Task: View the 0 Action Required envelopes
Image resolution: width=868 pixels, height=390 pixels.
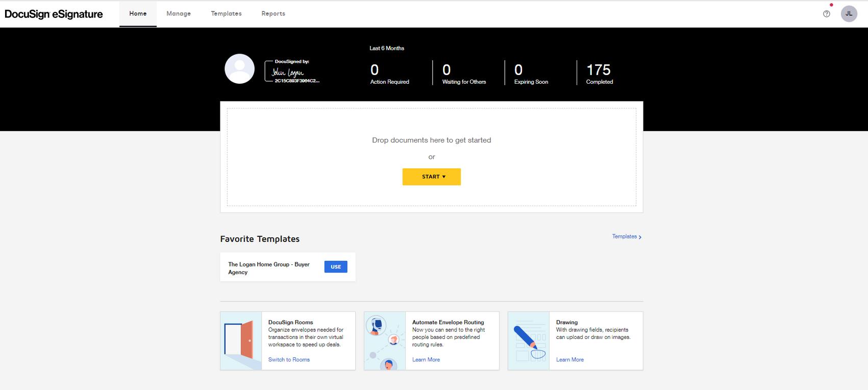Action: pos(389,74)
